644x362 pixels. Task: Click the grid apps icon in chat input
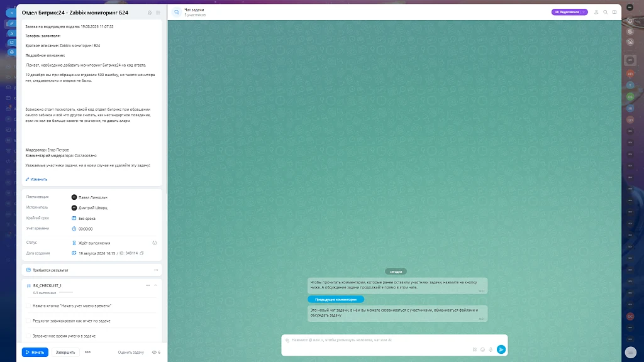(474, 349)
